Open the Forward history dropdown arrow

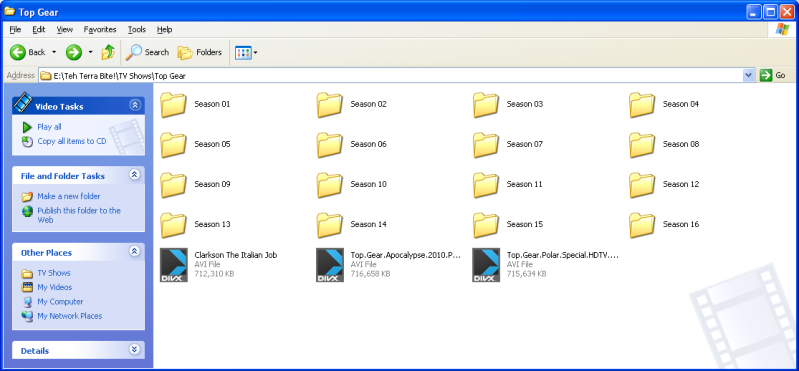point(90,52)
